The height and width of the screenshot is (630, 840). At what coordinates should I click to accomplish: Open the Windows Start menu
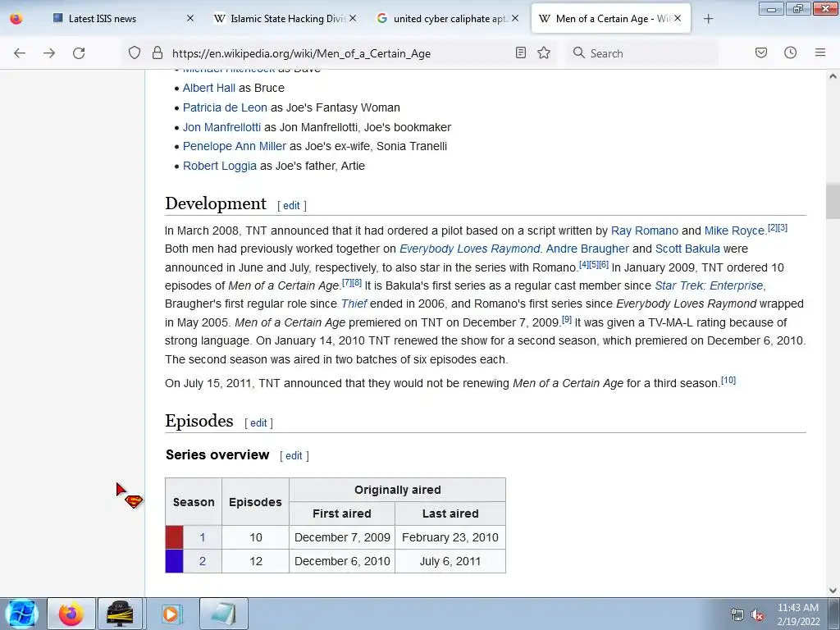(x=21, y=614)
